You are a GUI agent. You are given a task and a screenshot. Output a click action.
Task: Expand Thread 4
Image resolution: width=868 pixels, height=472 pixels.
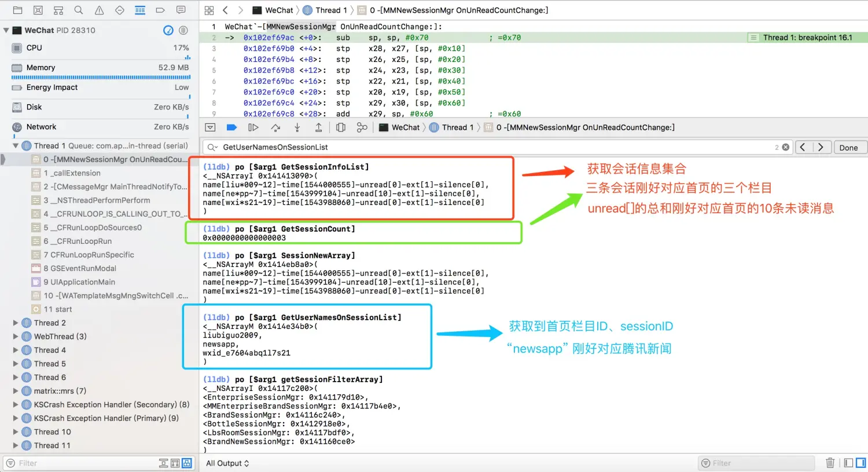(16, 350)
